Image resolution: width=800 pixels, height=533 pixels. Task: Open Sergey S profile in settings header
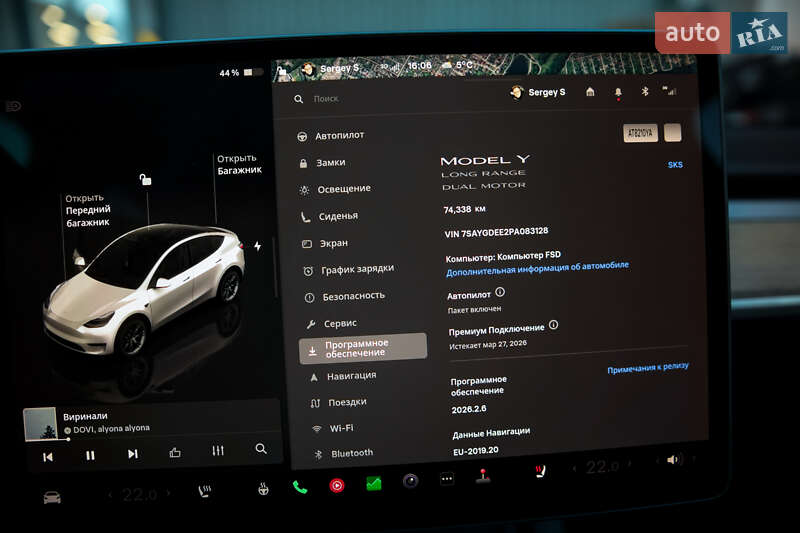(538, 92)
